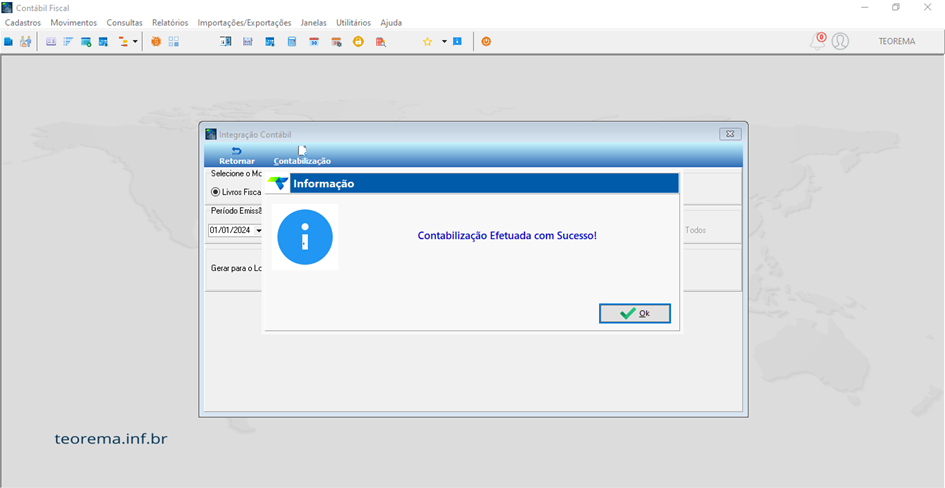945x488 pixels.
Task: Click the window with green plus icon
Action: (x=86, y=42)
